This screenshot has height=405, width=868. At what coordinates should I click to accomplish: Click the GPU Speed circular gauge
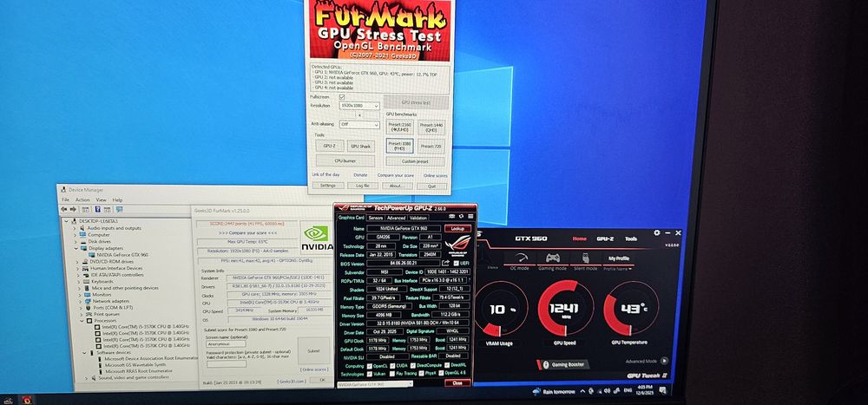[565, 308]
